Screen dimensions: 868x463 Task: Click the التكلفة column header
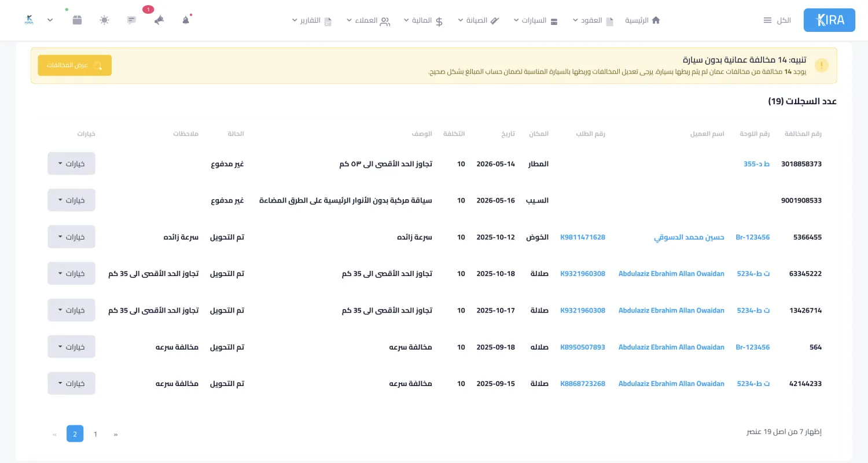[454, 134]
